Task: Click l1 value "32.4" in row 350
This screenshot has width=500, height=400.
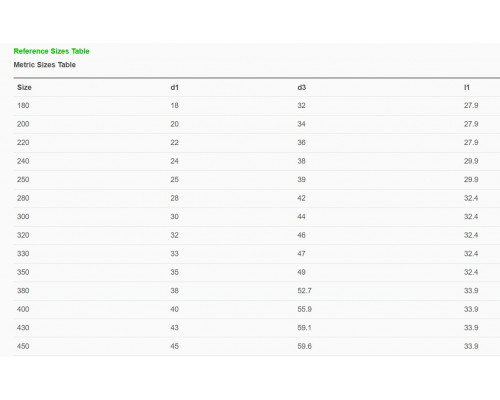Action: [x=471, y=272]
